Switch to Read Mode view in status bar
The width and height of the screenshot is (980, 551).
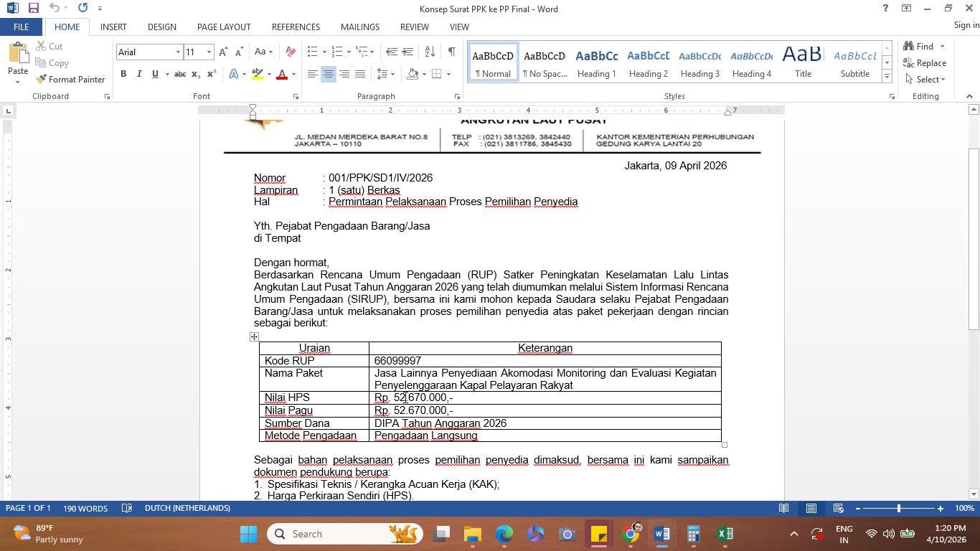784,509
